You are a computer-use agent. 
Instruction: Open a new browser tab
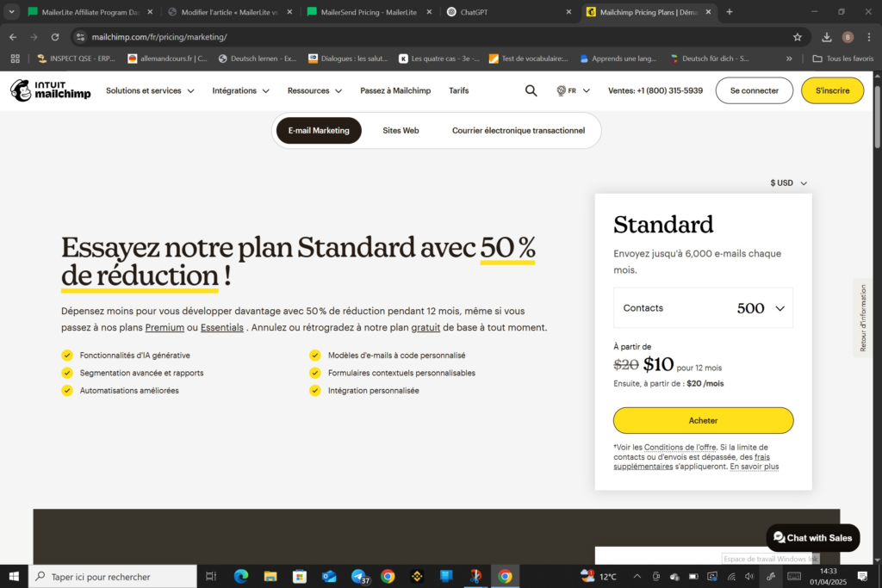[x=729, y=12]
